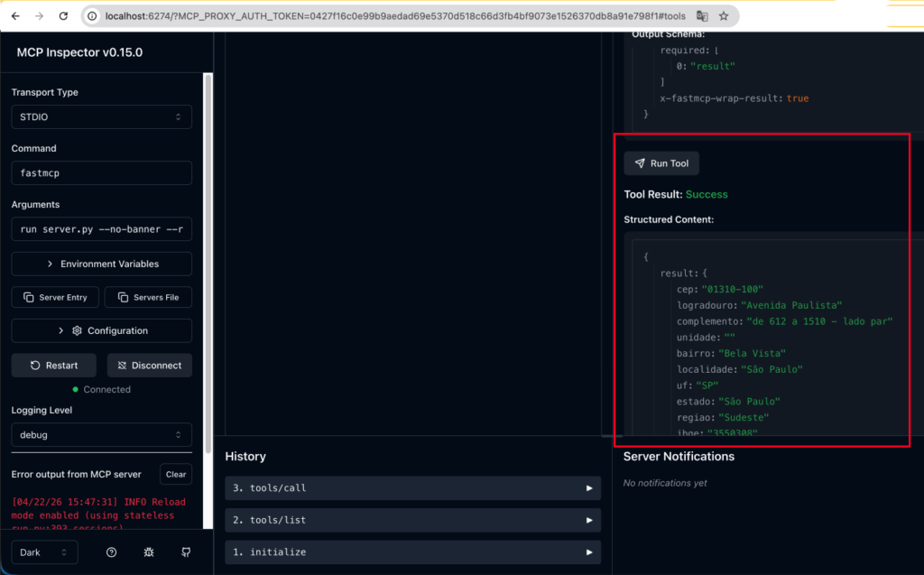Image resolution: width=924 pixels, height=575 pixels.
Task: Click the Command input field containing fastmcp
Action: click(x=101, y=173)
